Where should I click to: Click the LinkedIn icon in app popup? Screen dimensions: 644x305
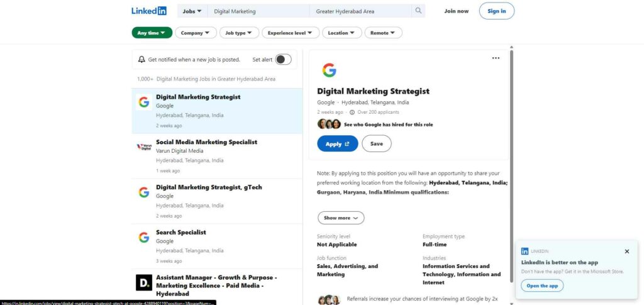pyautogui.click(x=525, y=251)
